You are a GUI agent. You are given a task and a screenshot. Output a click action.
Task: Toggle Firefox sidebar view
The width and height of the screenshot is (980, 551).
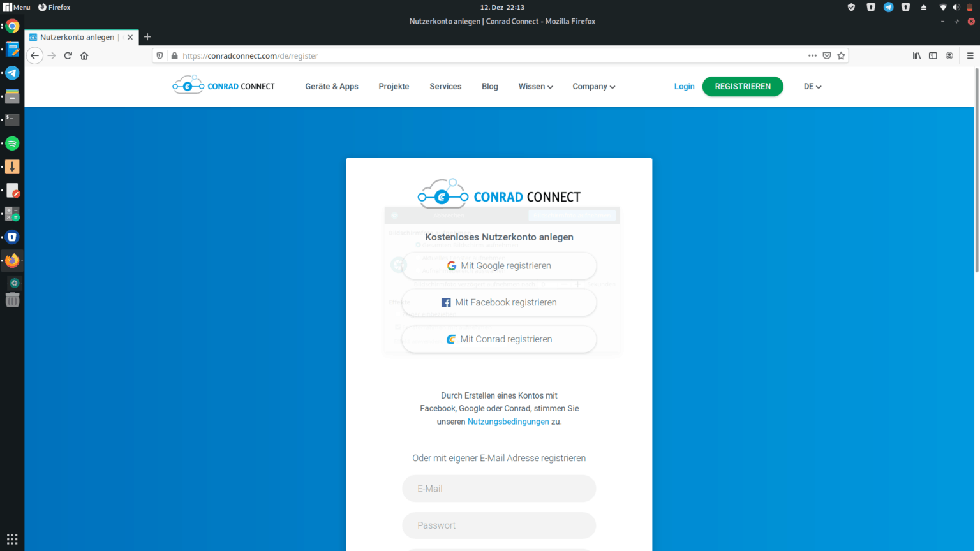[933, 55]
